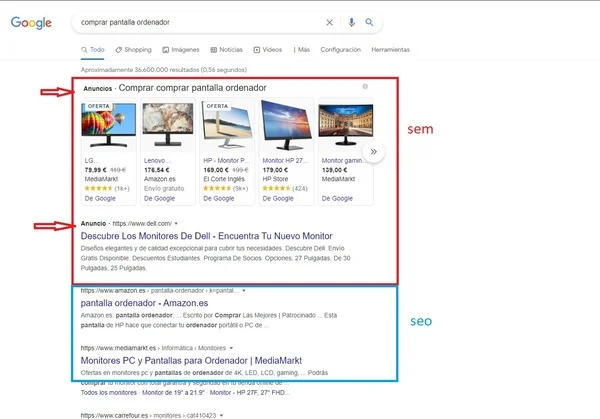
Task: Expand the dropdown arrow beside www.dell.com ad URL
Action: (176, 223)
